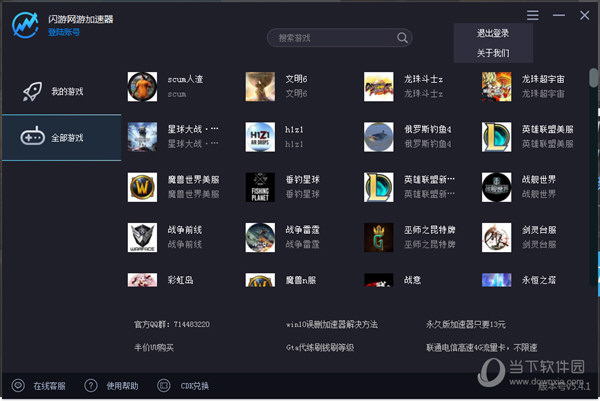600x401 pixels.
Task: Click the 龙珠斗士z title text
Action: pos(423,79)
